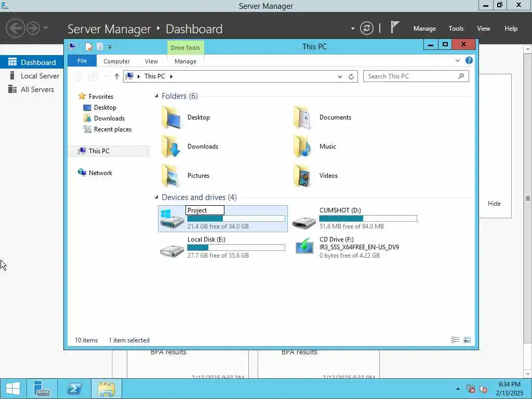Select the Windows system drive icon
532x399 pixels.
pos(171,219)
